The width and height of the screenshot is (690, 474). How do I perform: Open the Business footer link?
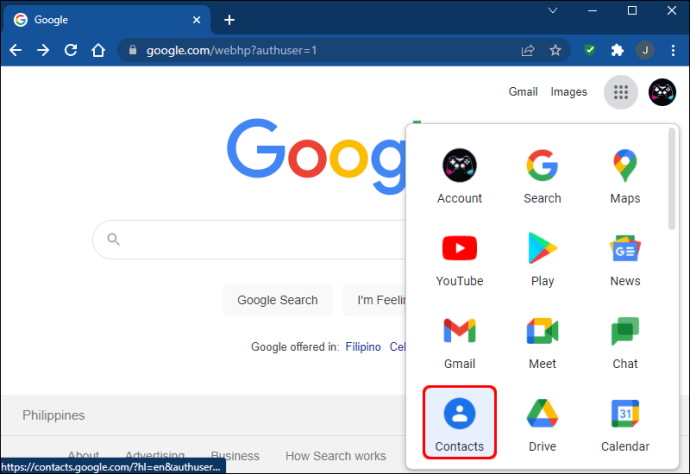pyautogui.click(x=235, y=456)
